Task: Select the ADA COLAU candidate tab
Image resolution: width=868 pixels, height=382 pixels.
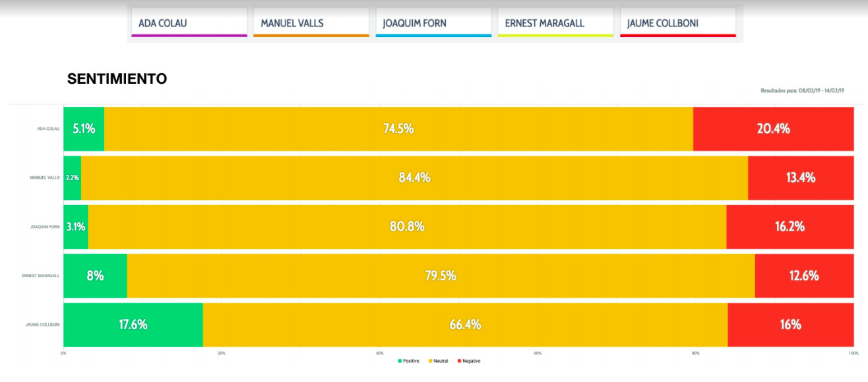Action: coord(189,23)
